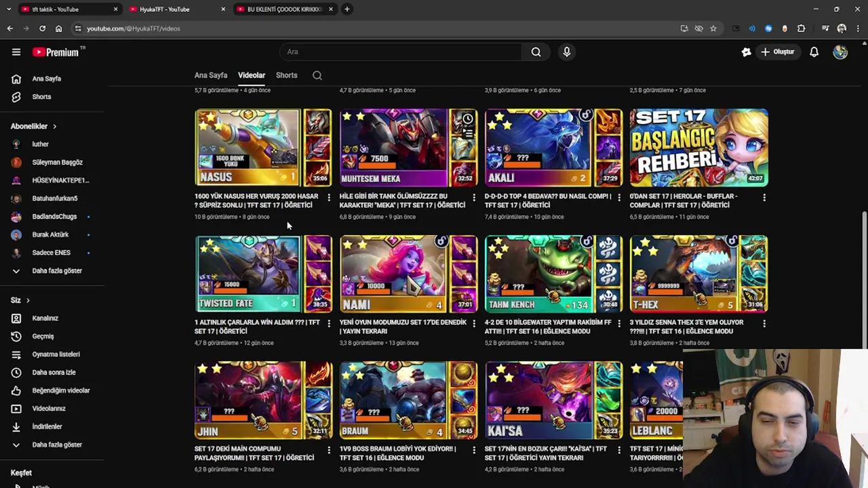Open the browser three-dot menu
The height and width of the screenshot is (488, 868).
[x=857, y=28]
